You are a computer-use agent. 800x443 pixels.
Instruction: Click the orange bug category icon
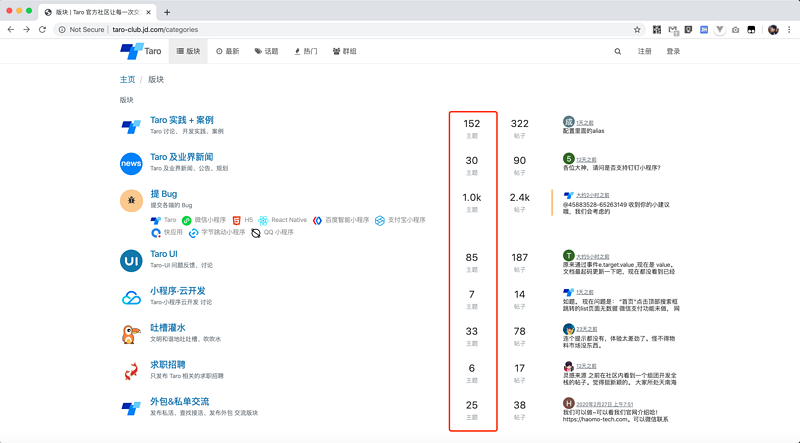click(131, 201)
